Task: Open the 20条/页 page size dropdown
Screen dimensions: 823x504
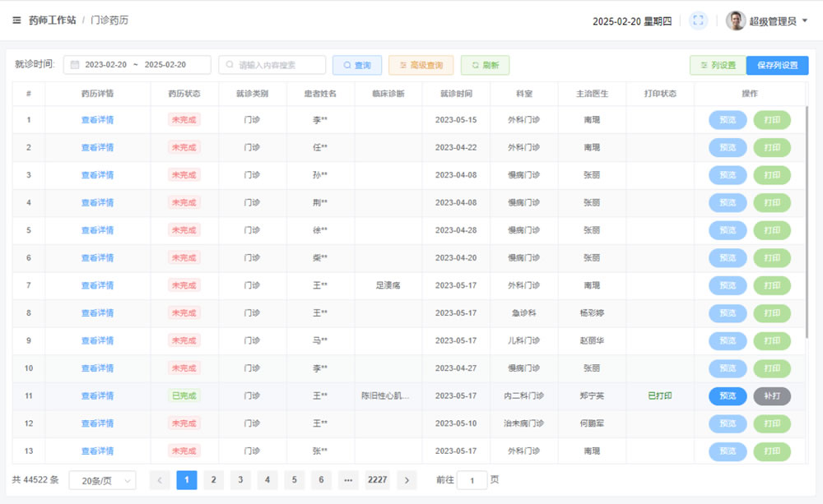Action: tap(102, 480)
